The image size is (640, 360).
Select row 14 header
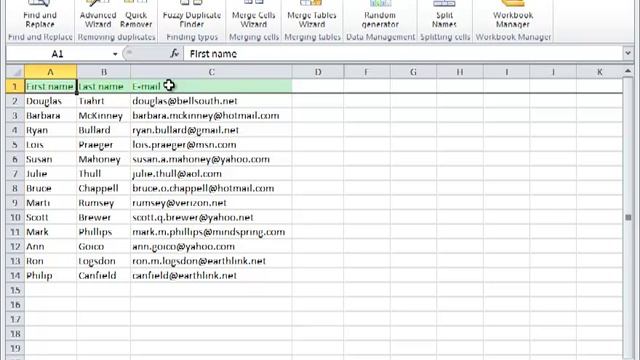[15, 276]
